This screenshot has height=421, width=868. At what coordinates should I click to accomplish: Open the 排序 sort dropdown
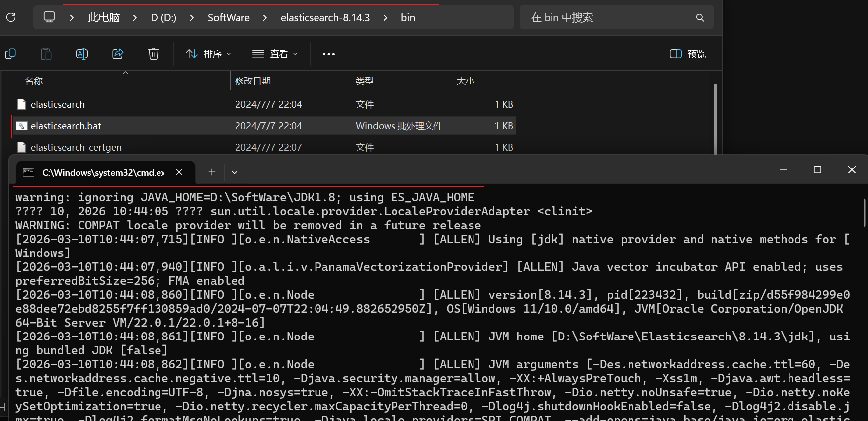point(208,54)
